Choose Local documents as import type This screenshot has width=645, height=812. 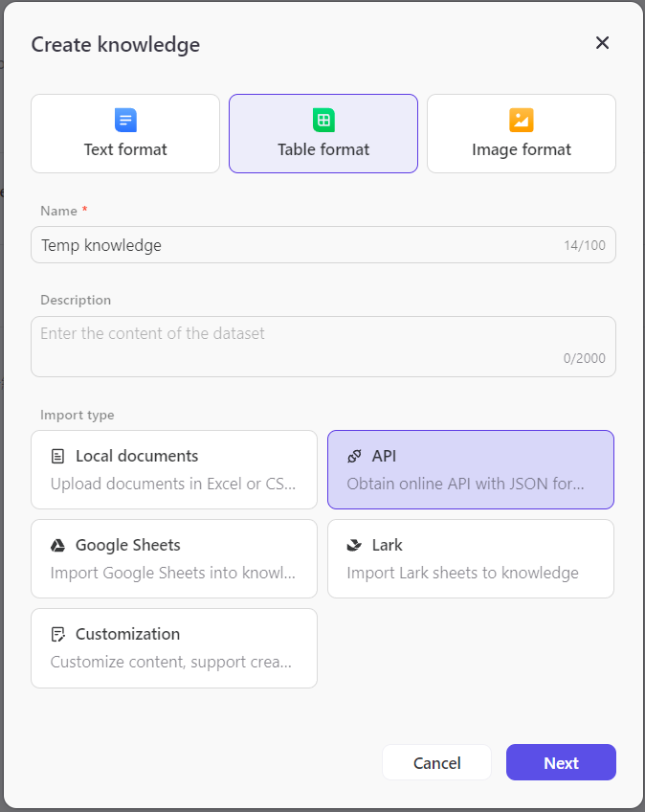click(173, 469)
